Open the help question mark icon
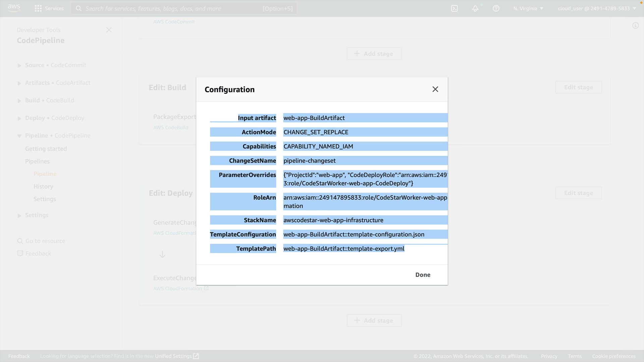The width and height of the screenshot is (644, 362). (x=496, y=8)
